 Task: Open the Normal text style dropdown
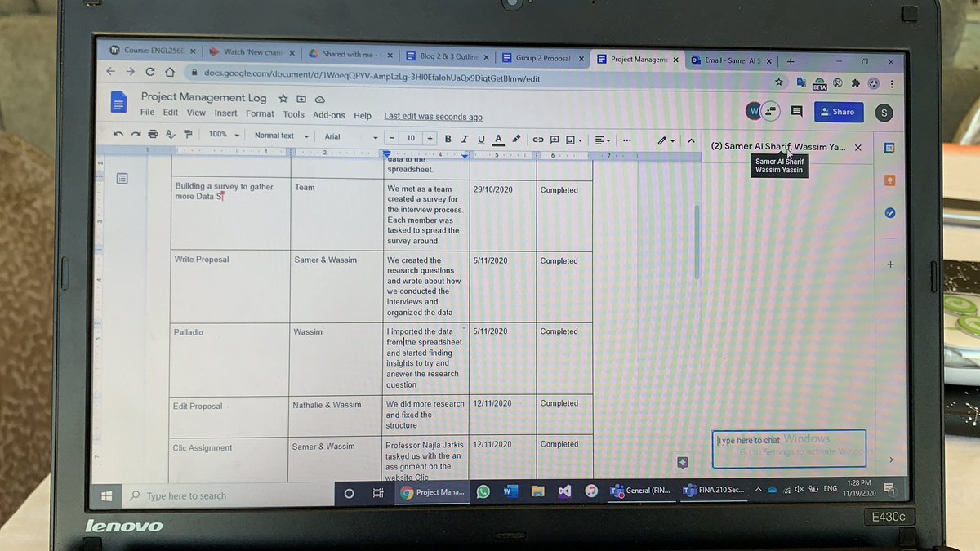coord(282,136)
